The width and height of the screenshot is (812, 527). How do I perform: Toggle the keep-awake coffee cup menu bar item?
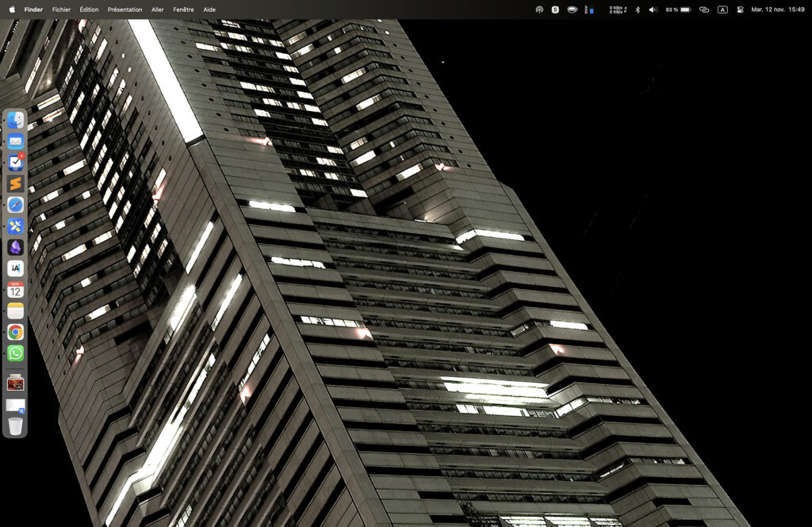571,10
